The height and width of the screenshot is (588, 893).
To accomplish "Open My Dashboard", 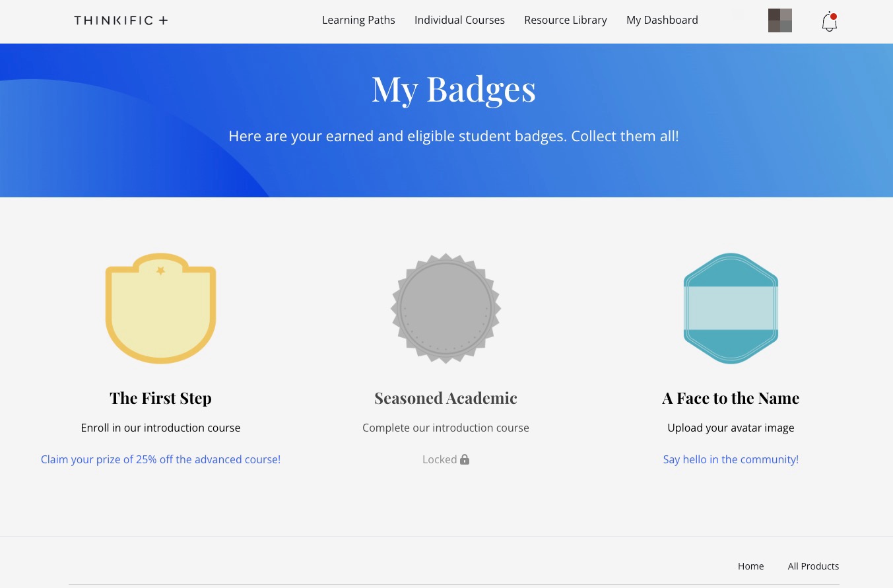I will [x=662, y=20].
